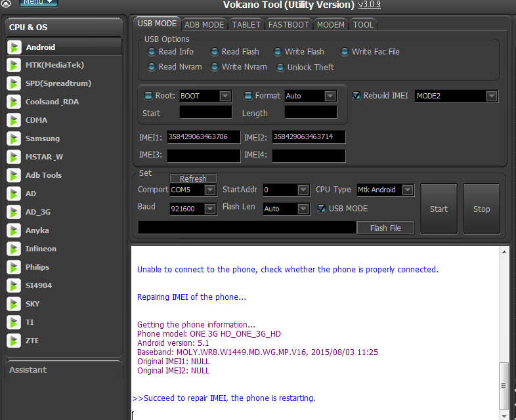The width and height of the screenshot is (516, 420).
Task: Select the Read Info option
Action: [x=152, y=52]
